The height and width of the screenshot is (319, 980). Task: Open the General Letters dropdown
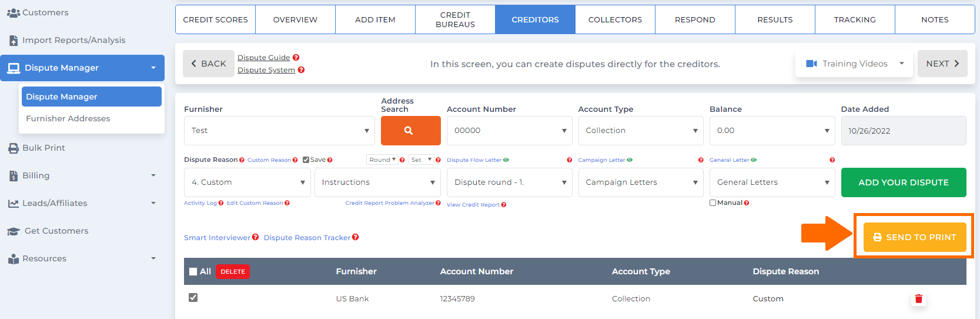pos(772,182)
